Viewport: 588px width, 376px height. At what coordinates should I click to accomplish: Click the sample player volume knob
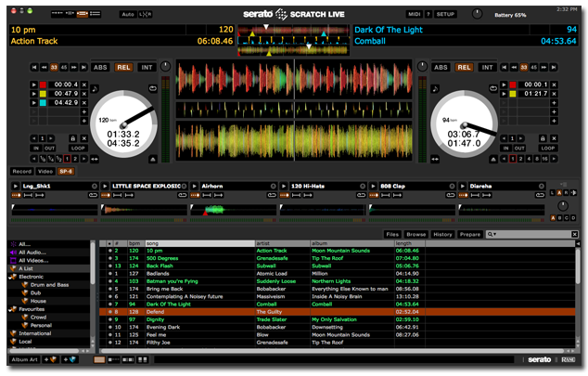[x=563, y=205]
